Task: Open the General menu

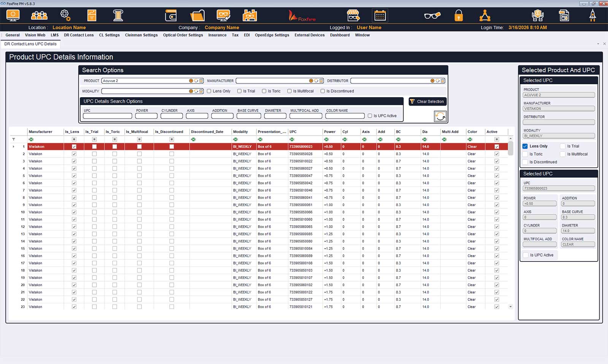Action: pos(13,35)
